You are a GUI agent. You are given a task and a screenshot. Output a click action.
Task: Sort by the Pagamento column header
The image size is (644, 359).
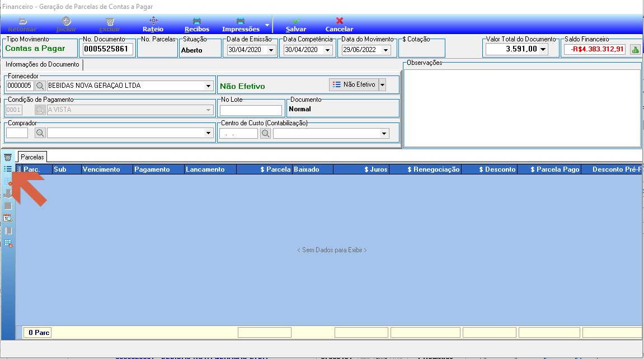click(158, 169)
